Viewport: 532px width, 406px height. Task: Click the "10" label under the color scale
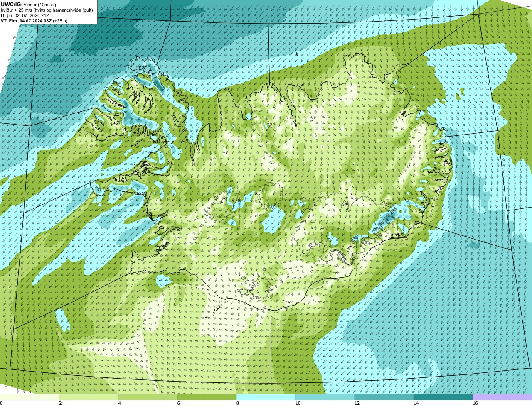click(x=298, y=403)
